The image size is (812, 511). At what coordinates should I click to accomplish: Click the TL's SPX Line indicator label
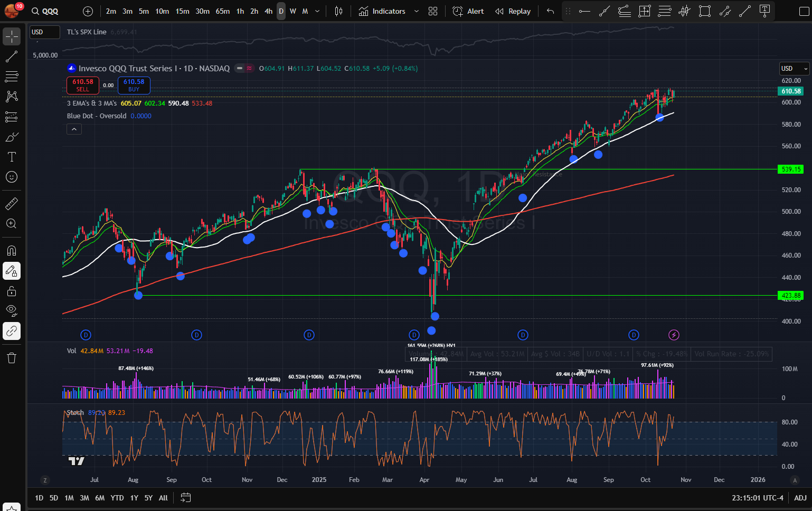click(x=87, y=32)
